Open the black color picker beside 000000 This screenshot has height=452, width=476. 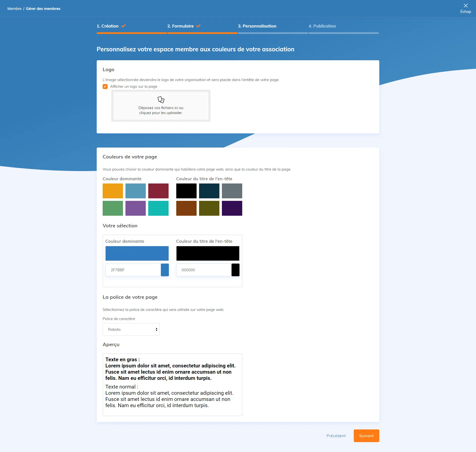(x=236, y=270)
